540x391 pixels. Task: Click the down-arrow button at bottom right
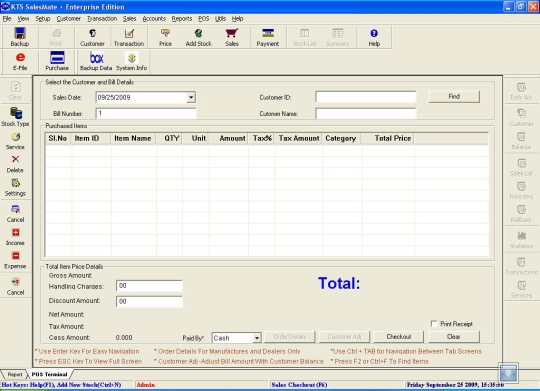point(508,373)
